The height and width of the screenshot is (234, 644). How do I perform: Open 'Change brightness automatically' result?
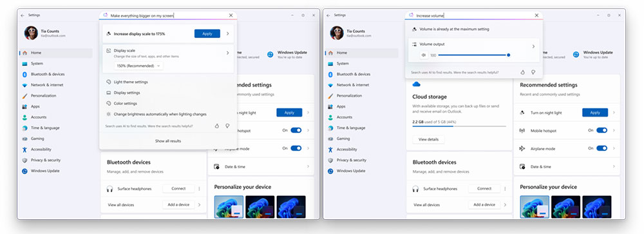[x=168, y=114]
